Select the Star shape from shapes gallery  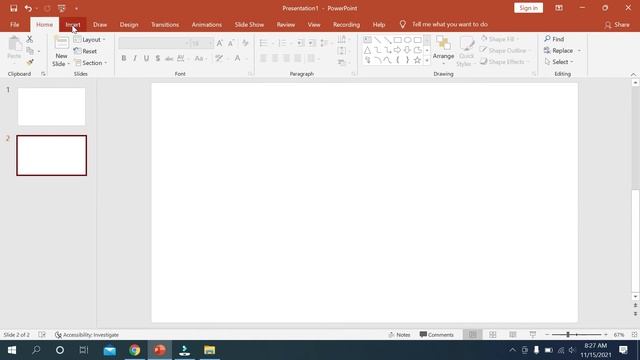tap(417, 60)
